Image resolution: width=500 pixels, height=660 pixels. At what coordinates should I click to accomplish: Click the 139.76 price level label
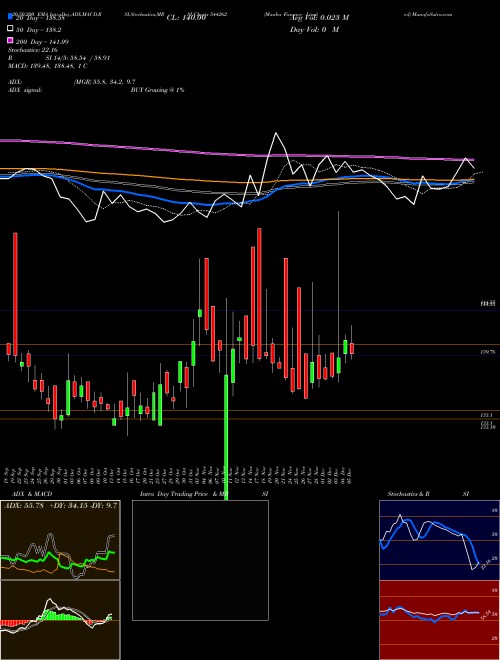pos(488,351)
